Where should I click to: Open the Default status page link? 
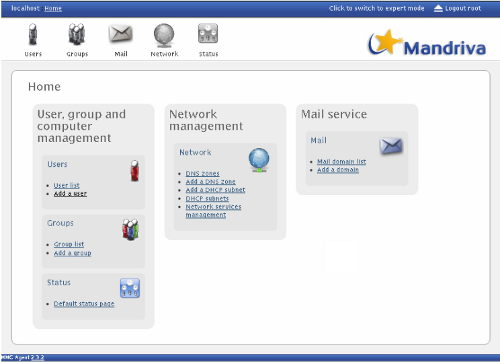pyautogui.click(x=84, y=303)
